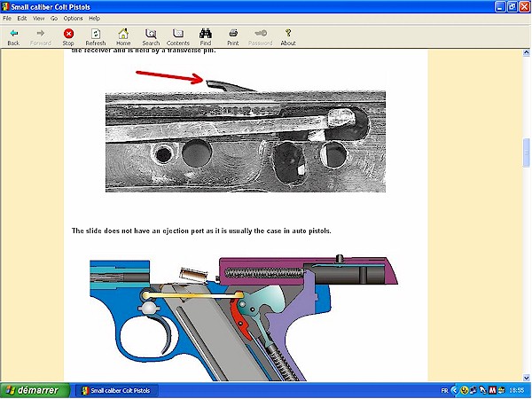Expand hidden tray icons with the chevron
The width and height of the screenshot is (532, 399).
[454, 390]
